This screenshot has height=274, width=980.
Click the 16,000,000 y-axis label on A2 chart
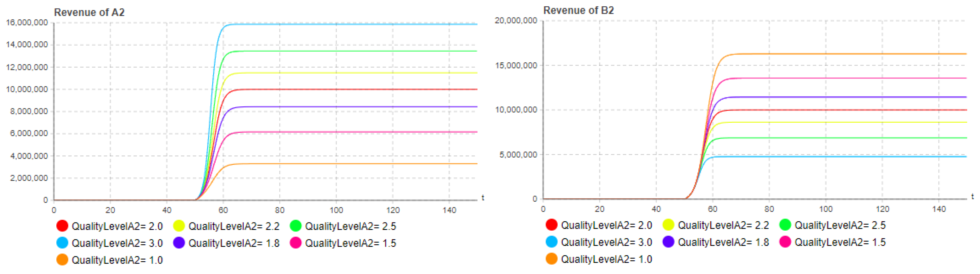coord(27,23)
